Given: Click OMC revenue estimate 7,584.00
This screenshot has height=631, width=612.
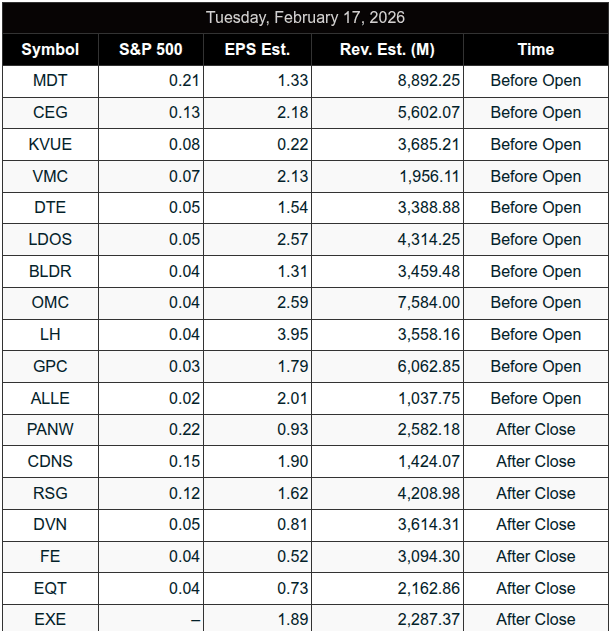Looking at the screenshot, I should (x=429, y=302).
